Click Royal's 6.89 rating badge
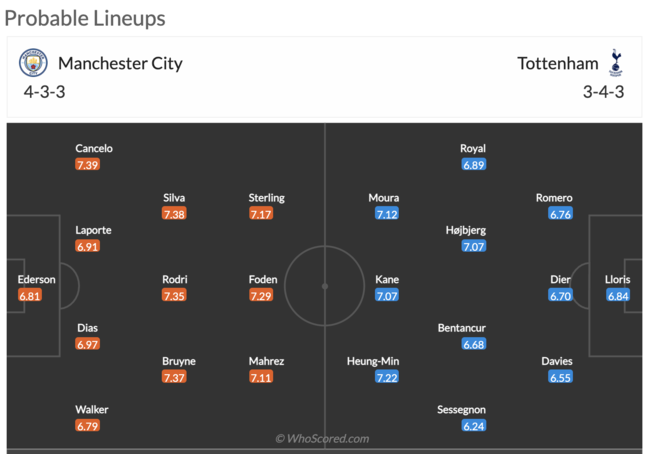The image size is (650, 454). coord(474,164)
